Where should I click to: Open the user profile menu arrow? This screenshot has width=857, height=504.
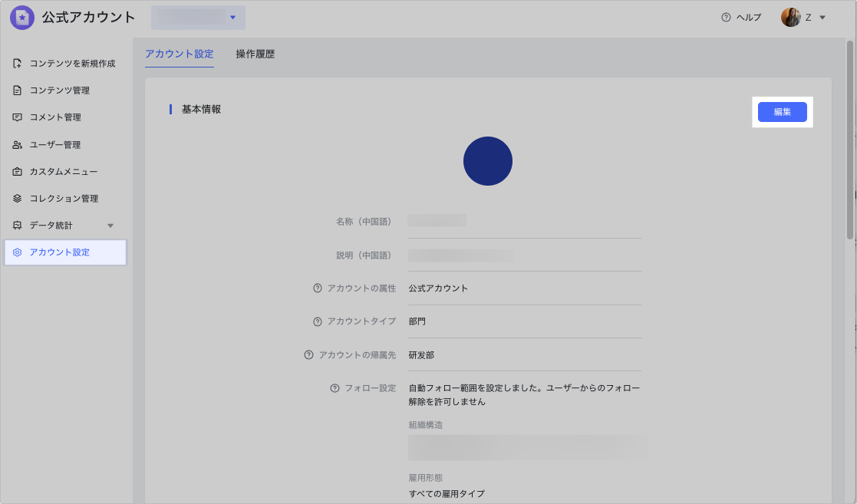click(822, 18)
